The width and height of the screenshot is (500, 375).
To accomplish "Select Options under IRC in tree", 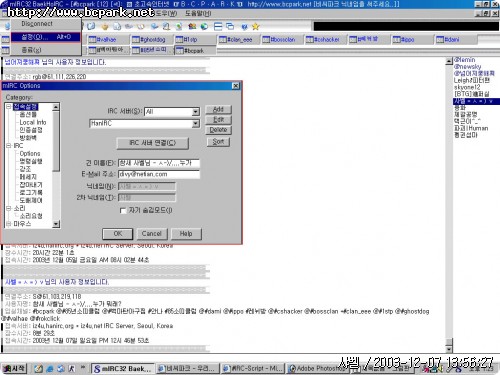I will coord(30,154).
